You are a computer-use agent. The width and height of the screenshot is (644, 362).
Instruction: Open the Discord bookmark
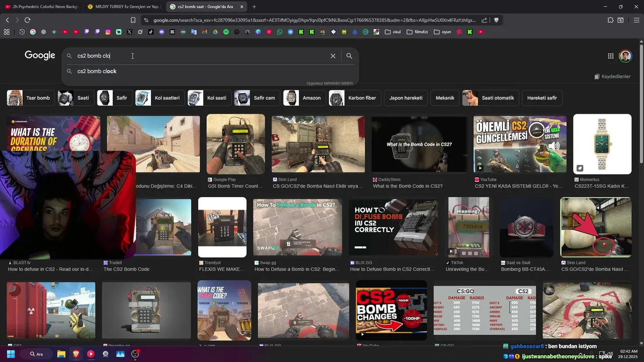[x=162, y=32]
